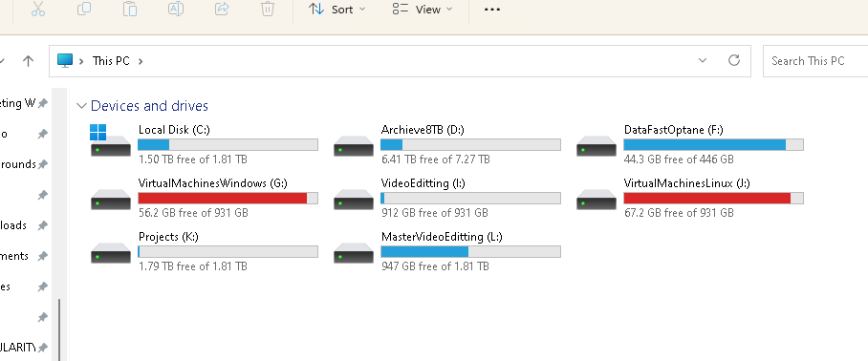Select the Projects (K:) drive icon
868x361 pixels.
(x=111, y=253)
